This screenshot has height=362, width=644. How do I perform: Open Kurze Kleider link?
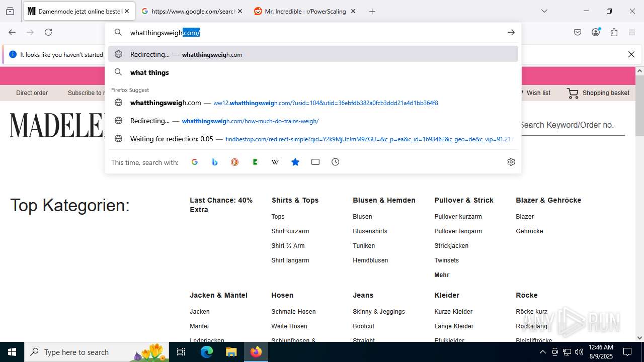point(453,312)
